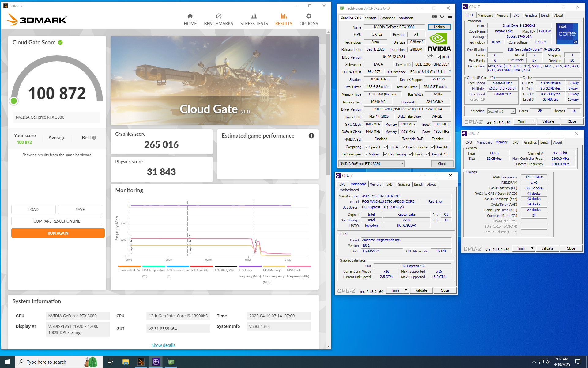Viewport: 588px width, 368px height.
Task: Click SAVE result button
Action: (x=80, y=209)
